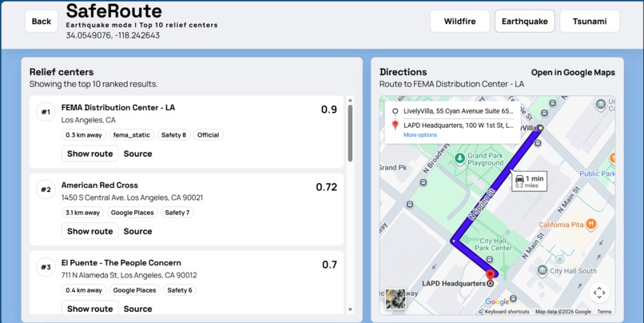644x323 pixels.
Task: Click the LivelyVilla route start point
Action: 540,128
